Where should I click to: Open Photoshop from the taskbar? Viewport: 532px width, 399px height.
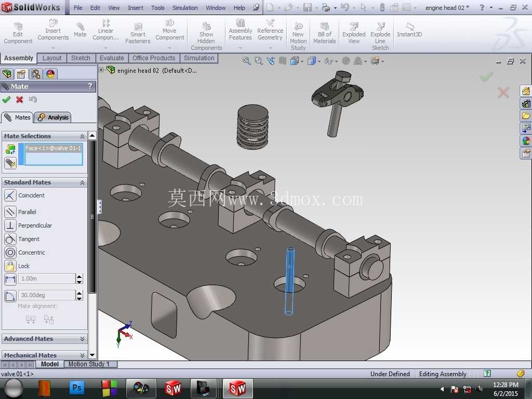pyautogui.click(x=77, y=388)
